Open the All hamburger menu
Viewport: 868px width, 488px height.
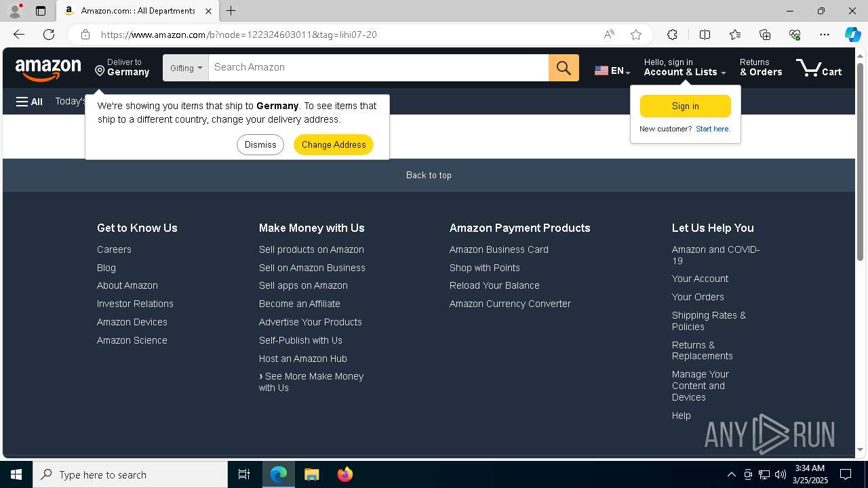(x=29, y=102)
